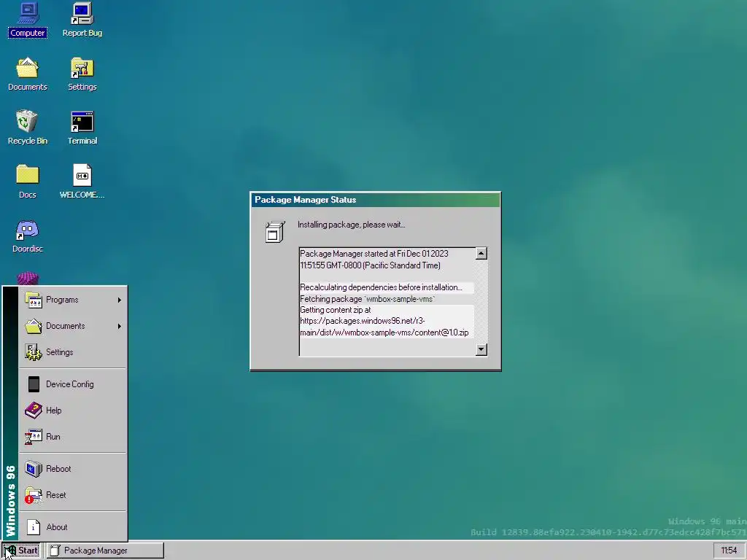Open Device Config from Start menu
The image size is (747, 560).
point(73,384)
